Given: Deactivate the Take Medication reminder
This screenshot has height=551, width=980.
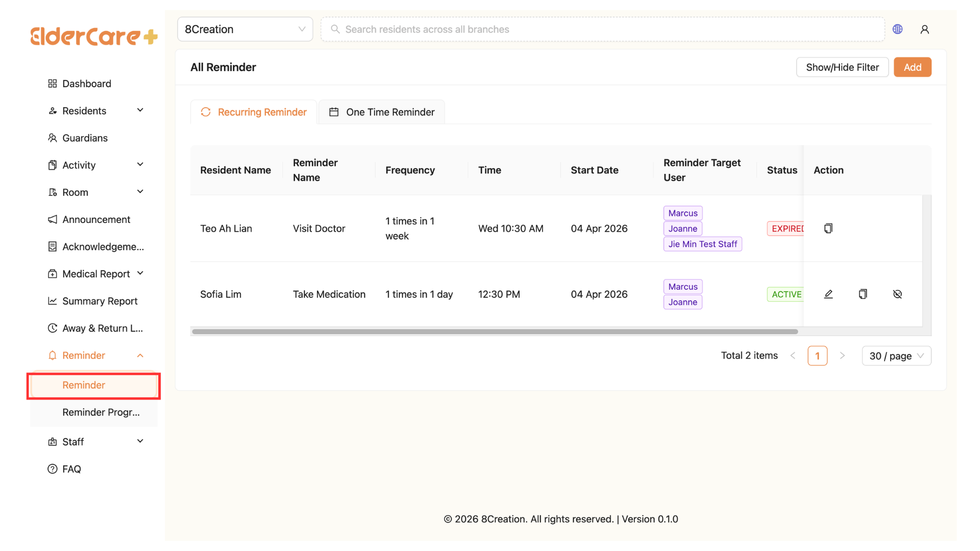Looking at the screenshot, I should pos(897,294).
